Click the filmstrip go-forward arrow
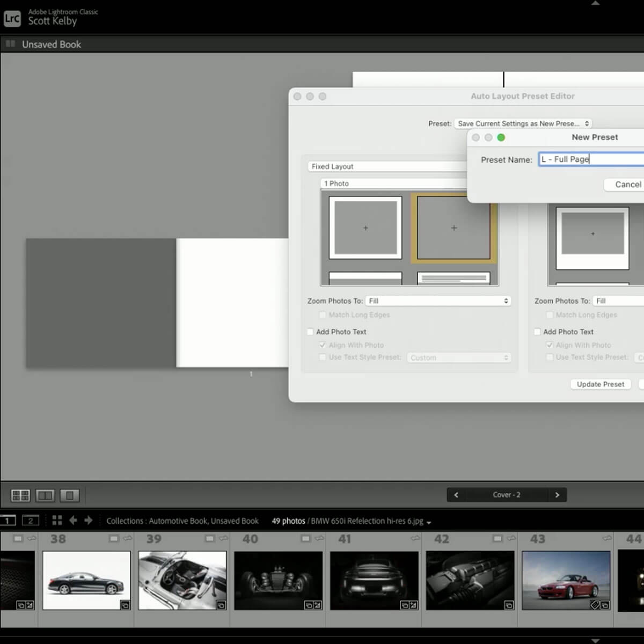Image resolution: width=644 pixels, height=644 pixels. pyautogui.click(x=89, y=520)
